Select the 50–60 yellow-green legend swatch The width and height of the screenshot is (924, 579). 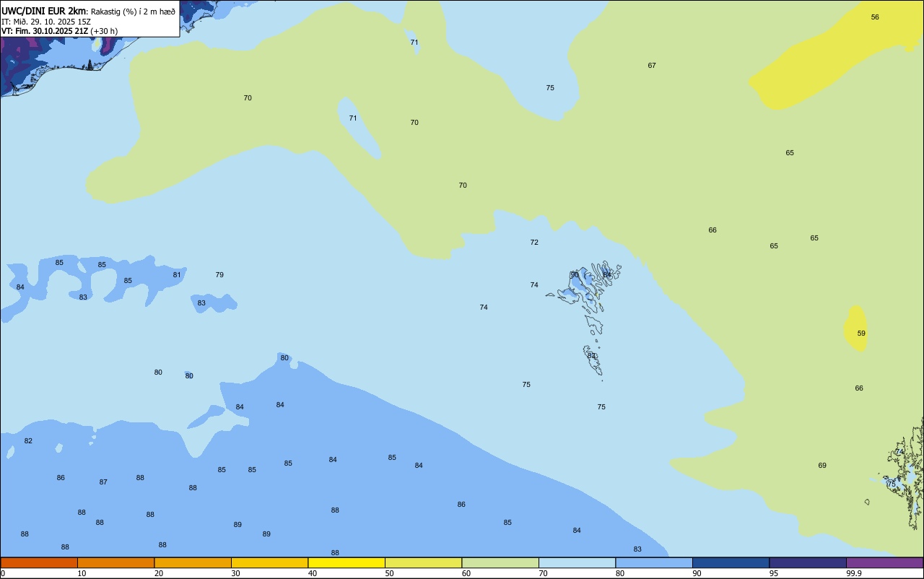pyautogui.click(x=423, y=562)
